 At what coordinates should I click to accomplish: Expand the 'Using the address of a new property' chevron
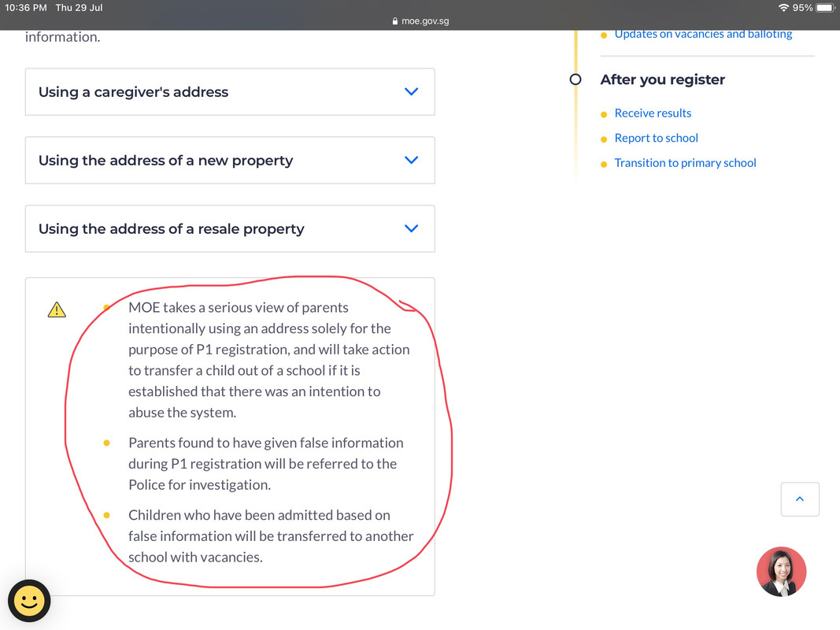pyautogui.click(x=411, y=160)
